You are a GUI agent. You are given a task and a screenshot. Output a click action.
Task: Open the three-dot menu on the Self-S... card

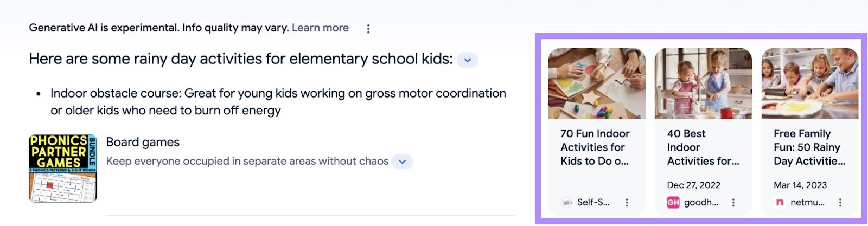pos(627,202)
